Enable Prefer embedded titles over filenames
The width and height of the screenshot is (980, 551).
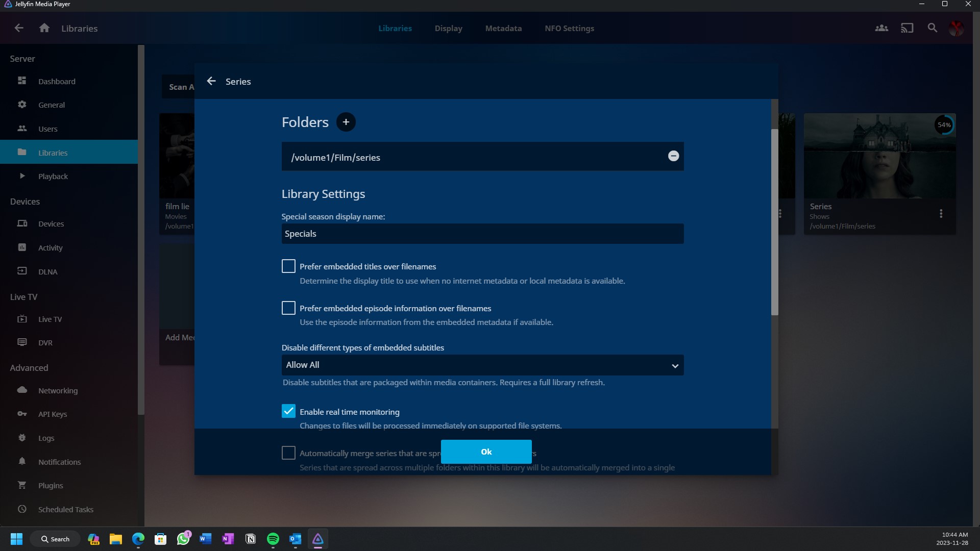tap(288, 266)
